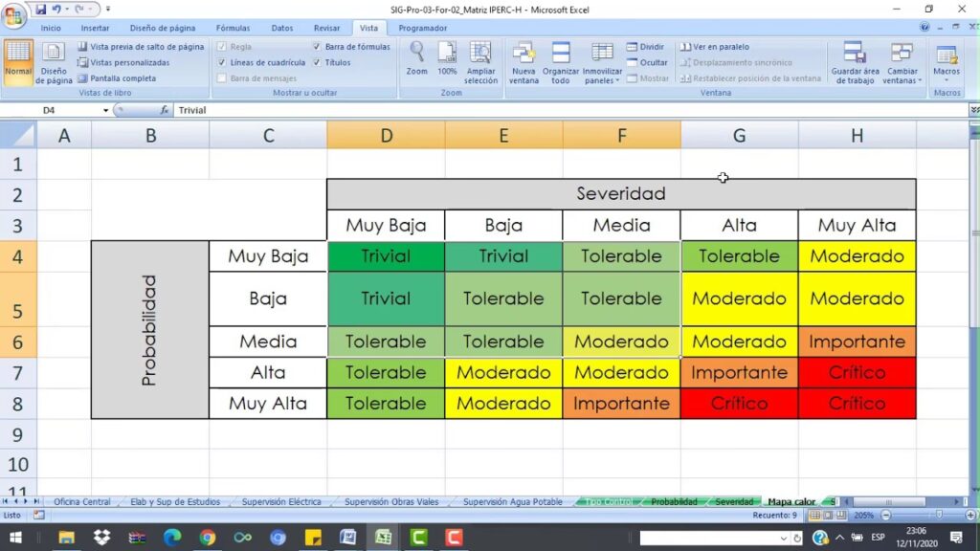980x551 pixels.
Task: Click the Office button logo
Action: click(13, 14)
